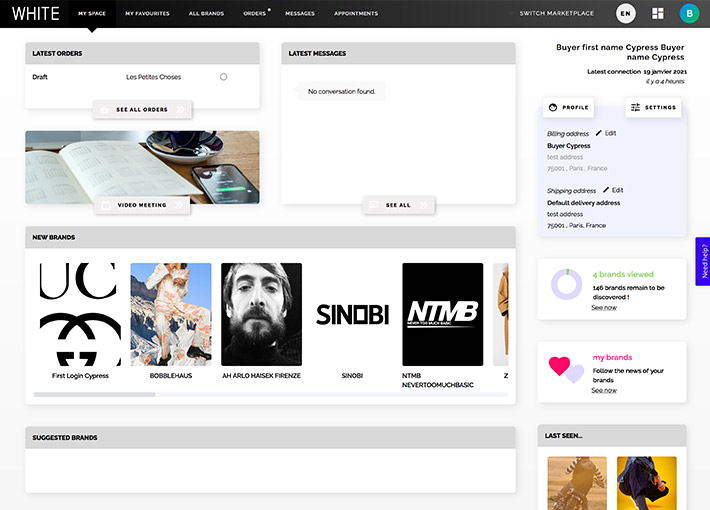The width and height of the screenshot is (710, 510).
Task: Click the pencil icon beside Billing address
Action: (599, 133)
